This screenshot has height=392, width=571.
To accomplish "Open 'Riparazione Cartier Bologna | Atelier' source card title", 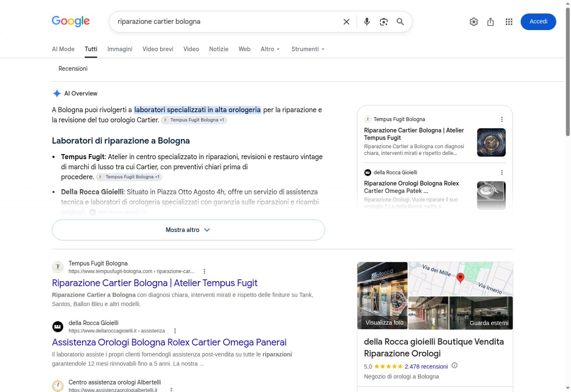I will click(x=414, y=134).
